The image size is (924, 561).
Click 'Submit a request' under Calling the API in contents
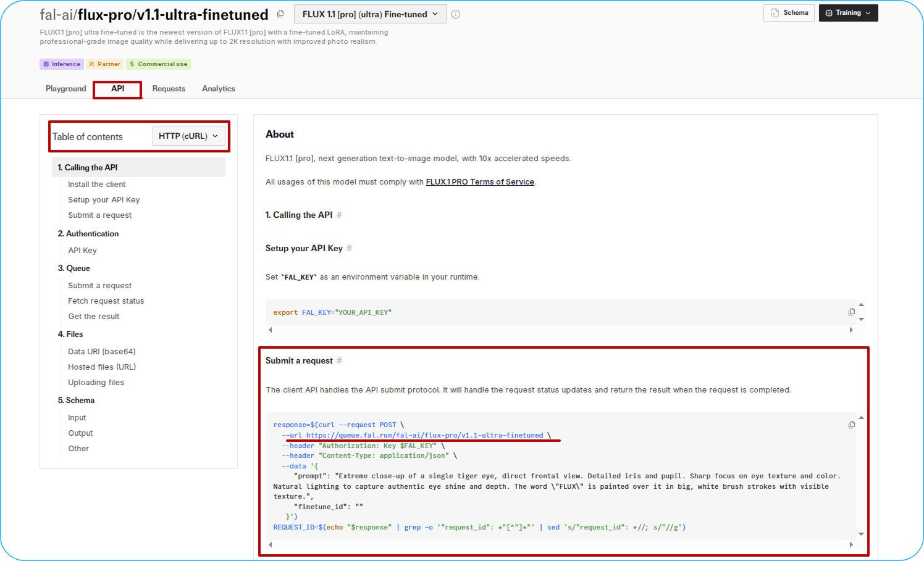pos(100,215)
